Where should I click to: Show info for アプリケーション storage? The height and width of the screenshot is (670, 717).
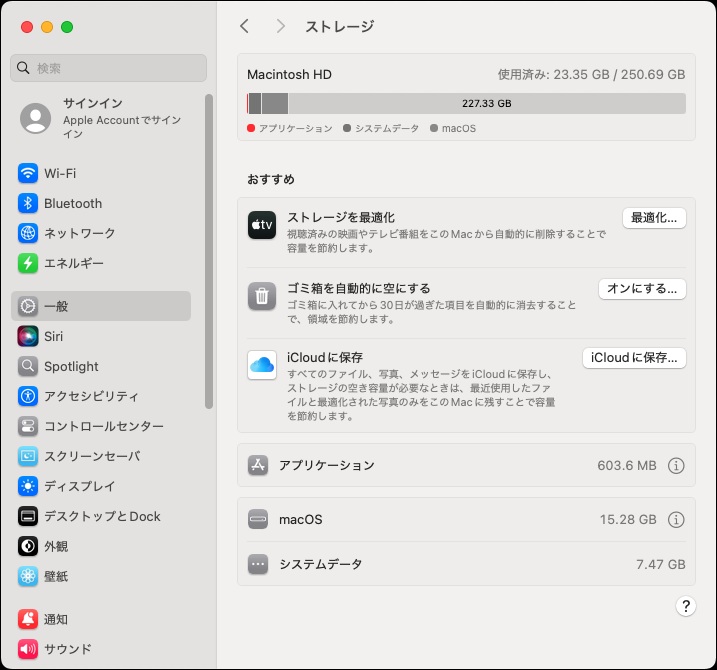[x=676, y=465]
